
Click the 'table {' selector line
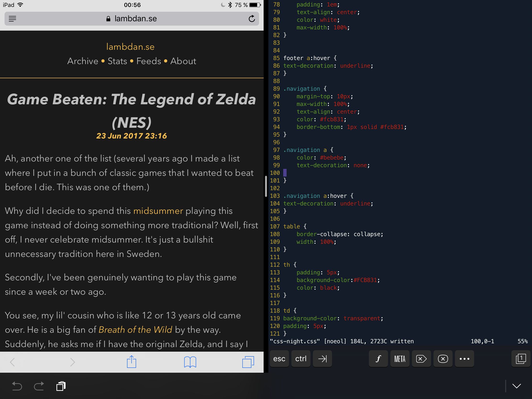click(x=295, y=226)
